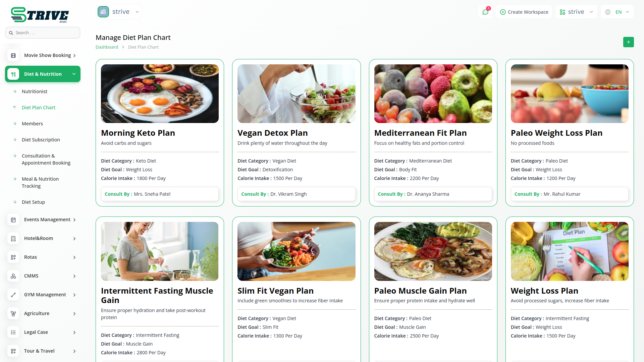
Task: Open the EN language dropdown
Action: click(x=618, y=12)
